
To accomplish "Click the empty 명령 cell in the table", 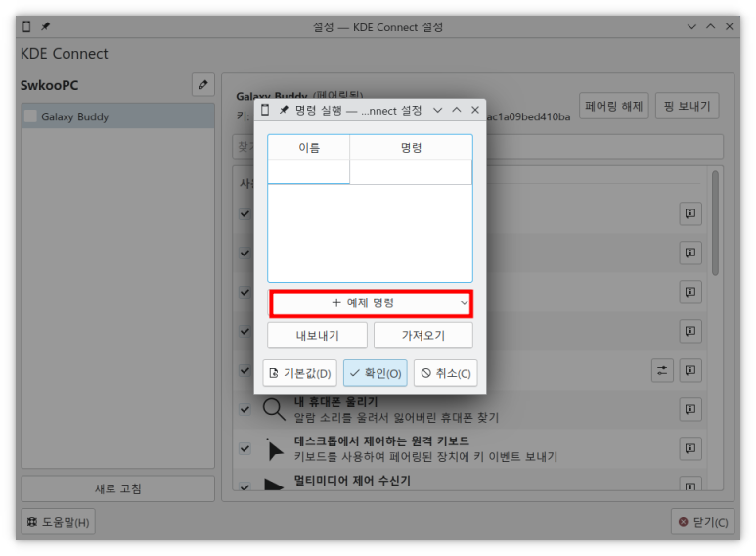I will (411, 172).
